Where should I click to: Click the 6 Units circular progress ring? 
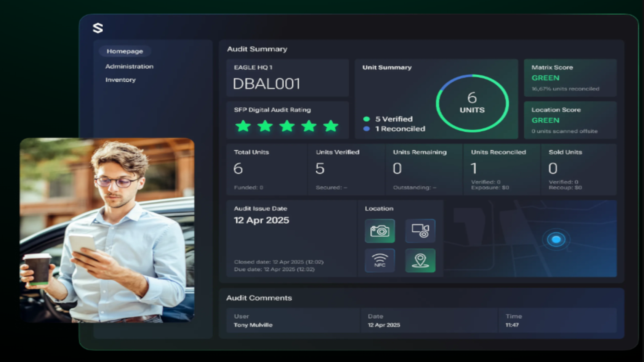click(472, 103)
